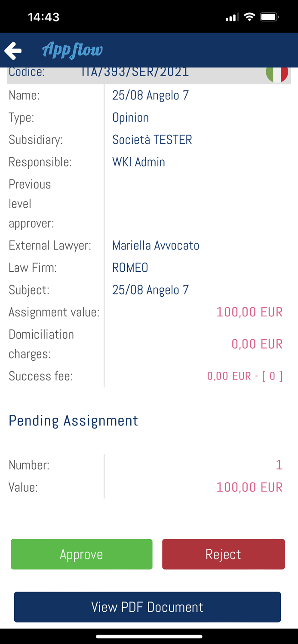Tap the pending assignment Number value 1
Viewport: 298px width, 644px height.
click(x=279, y=465)
